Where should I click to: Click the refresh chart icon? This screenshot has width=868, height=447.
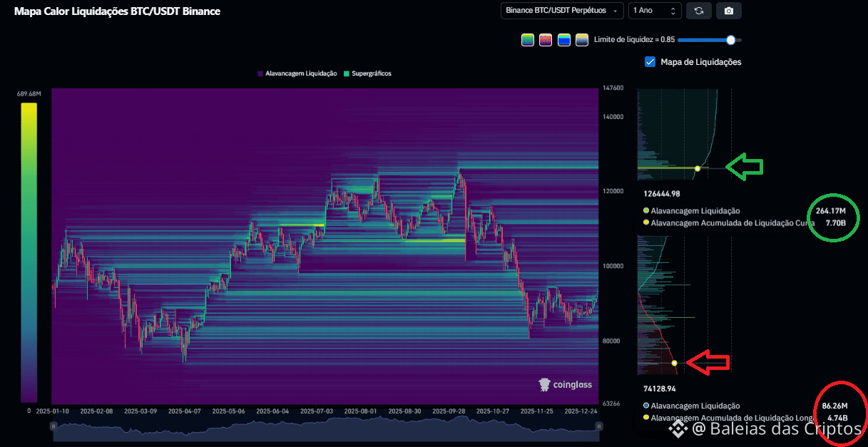698,11
